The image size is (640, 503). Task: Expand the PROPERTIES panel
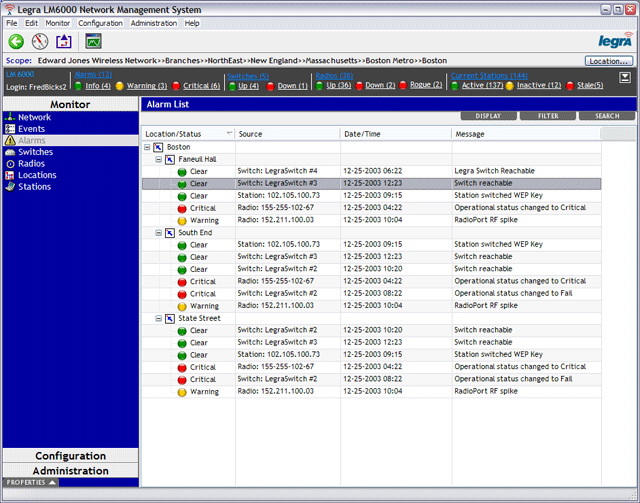pyautogui.click(x=31, y=482)
